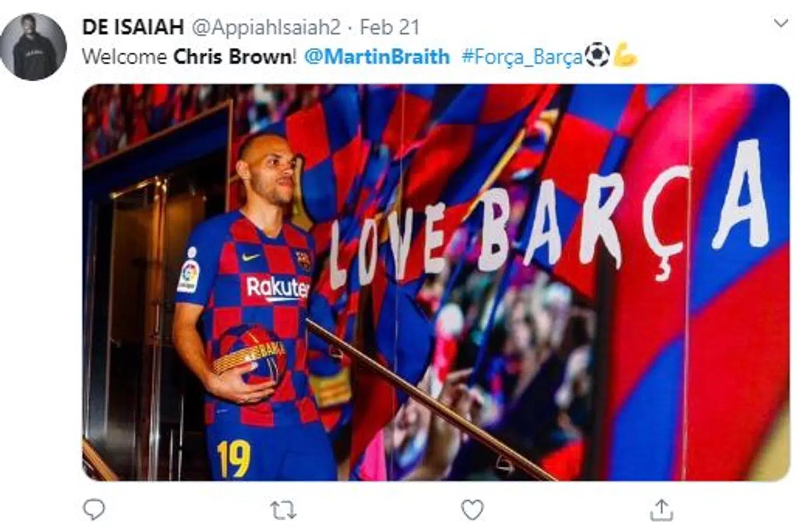The height and width of the screenshot is (532, 808).
Task: Click the number 19 on the shorts
Action: [233, 458]
